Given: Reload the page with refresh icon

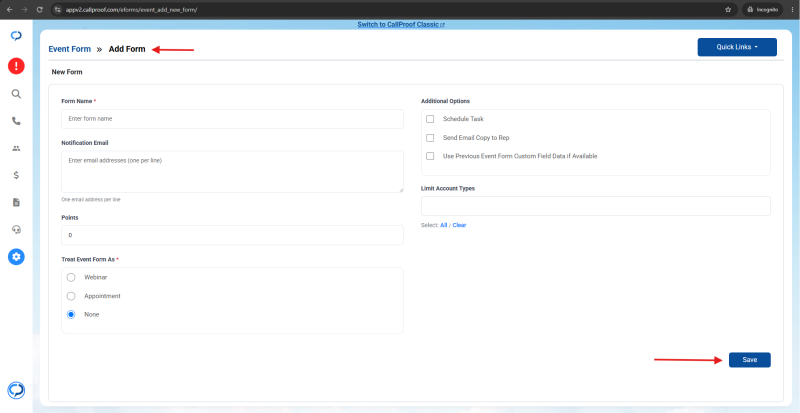Looking at the screenshot, I should tap(40, 10).
